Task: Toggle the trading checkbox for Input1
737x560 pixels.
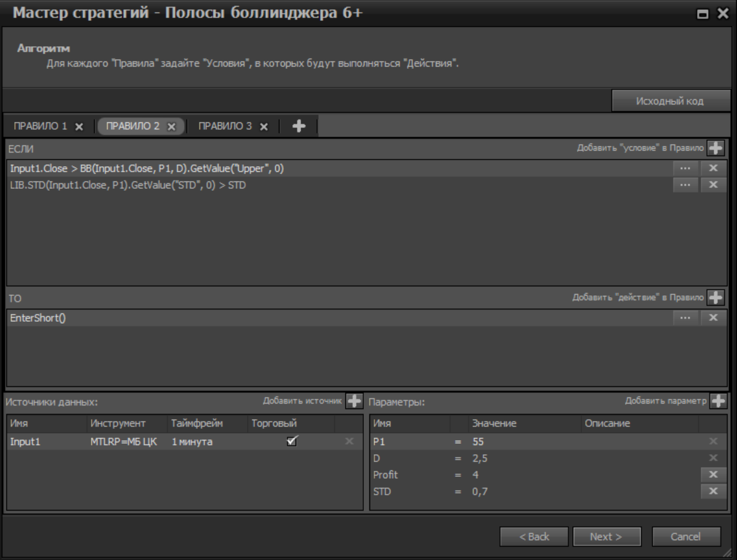Action: 292,441
